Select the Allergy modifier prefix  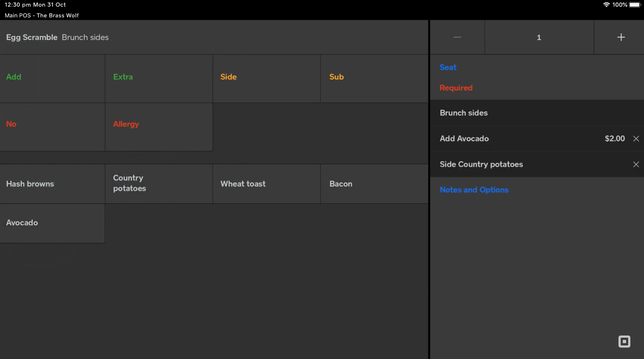[x=158, y=127]
